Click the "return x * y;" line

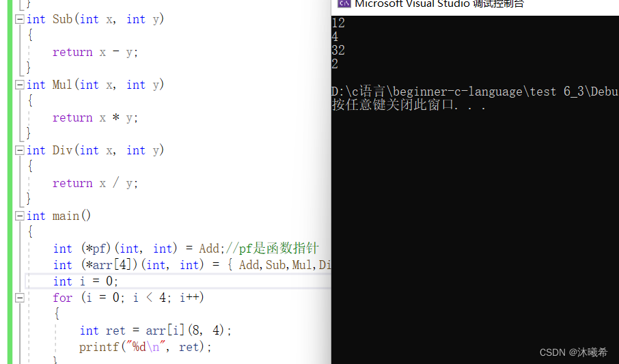click(95, 117)
